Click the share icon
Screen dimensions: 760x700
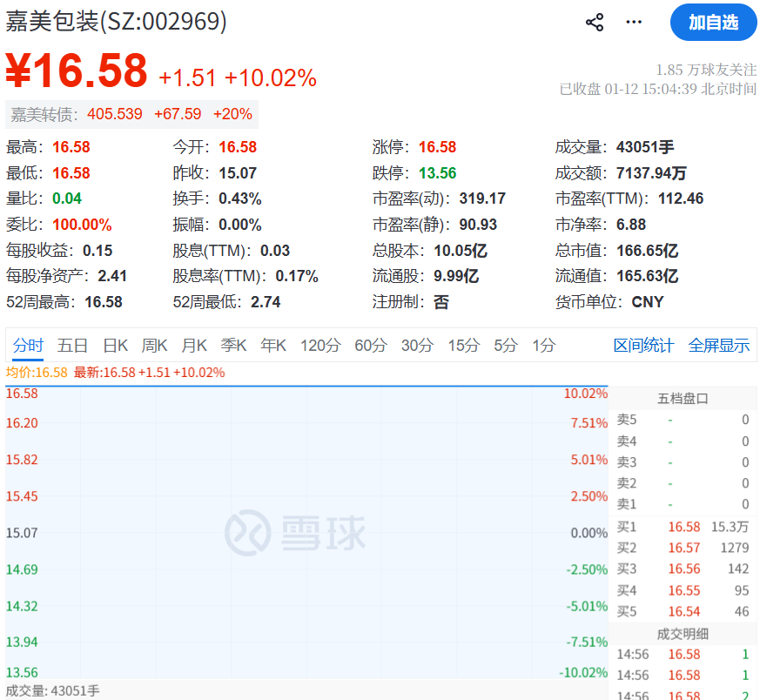coord(595,22)
